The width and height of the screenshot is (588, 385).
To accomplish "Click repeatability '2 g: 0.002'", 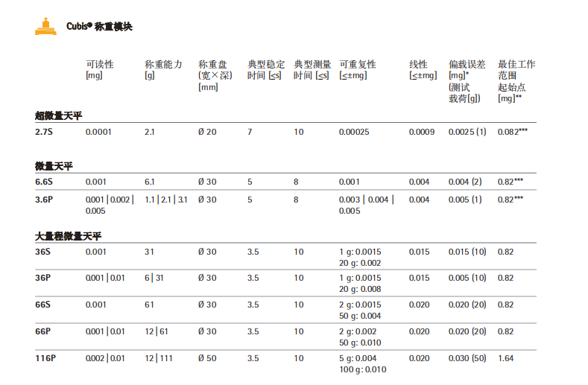I will pos(358,332).
